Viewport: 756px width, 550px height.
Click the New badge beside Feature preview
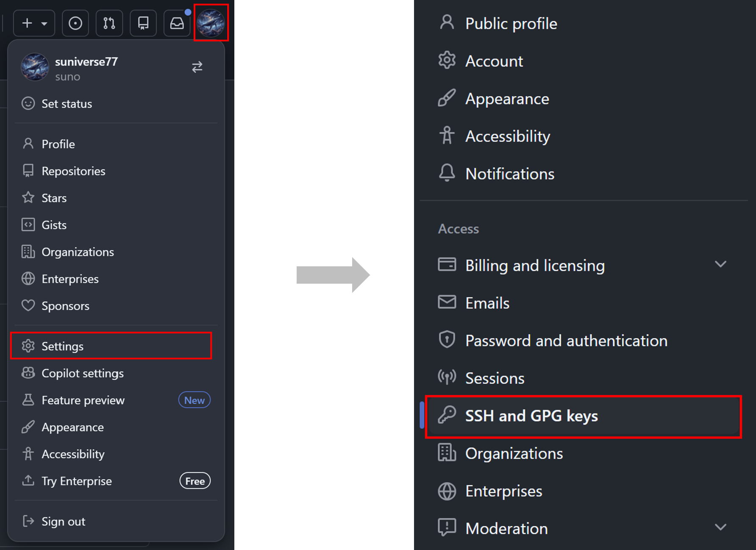click(x=195, y=400)
